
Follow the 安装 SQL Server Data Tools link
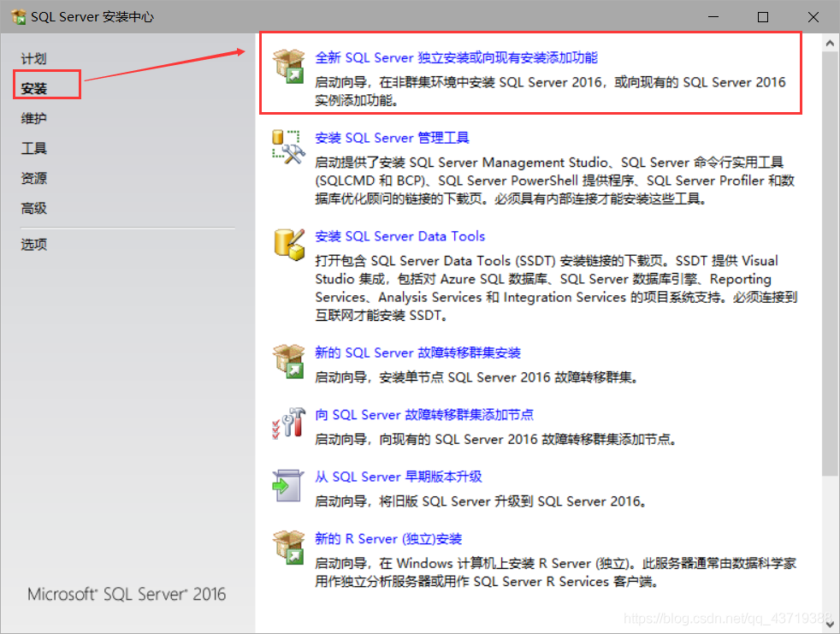[x=399, y=236]
